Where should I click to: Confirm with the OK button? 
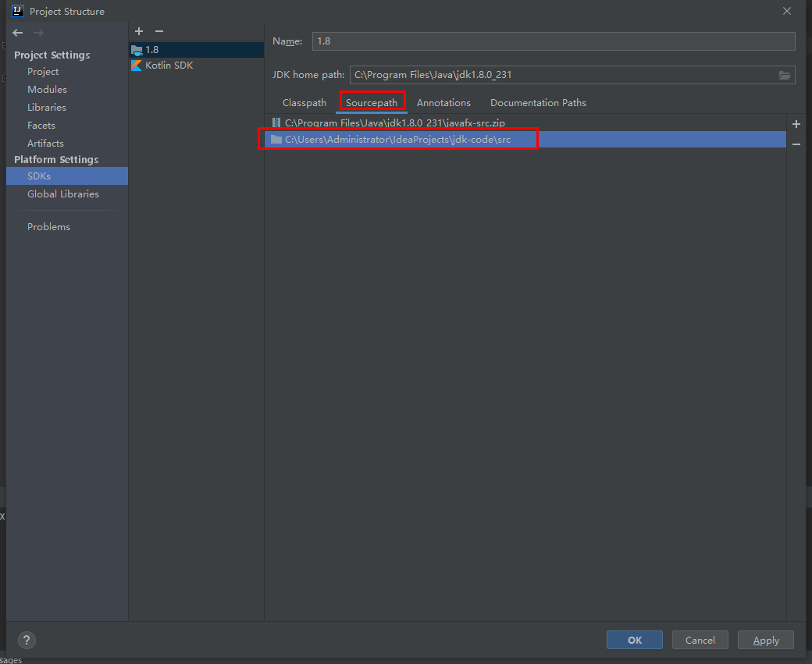click(x=634, y=640)
